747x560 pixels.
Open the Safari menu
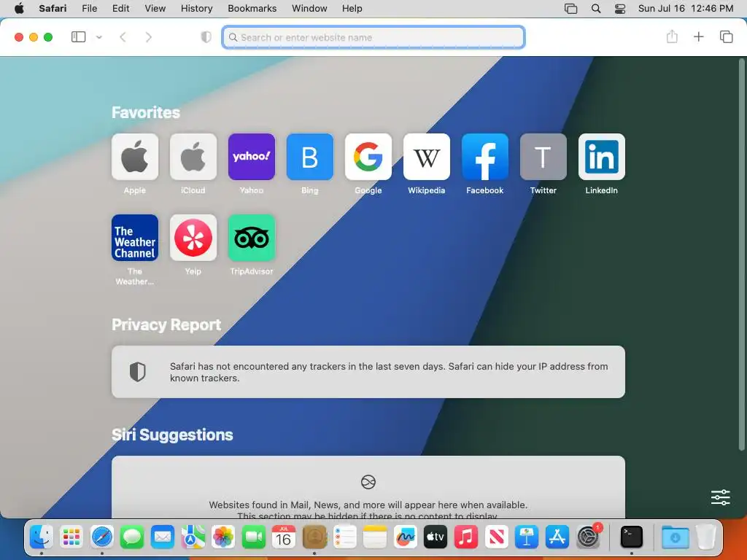coord(53,9)
